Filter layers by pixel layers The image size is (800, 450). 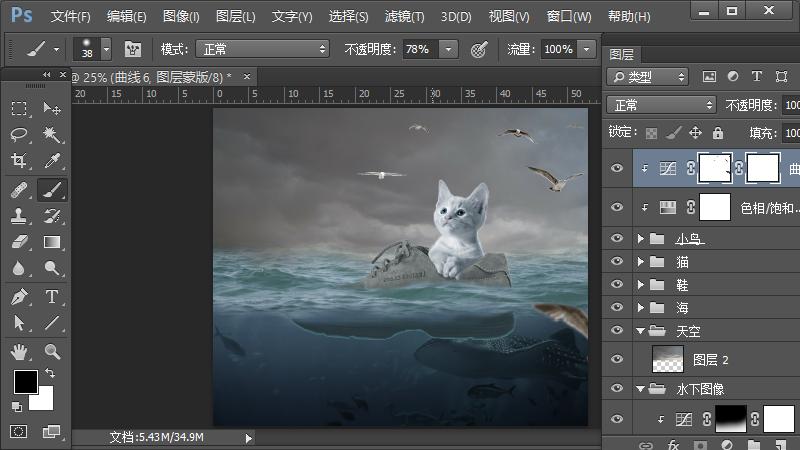tap(709, 77)
